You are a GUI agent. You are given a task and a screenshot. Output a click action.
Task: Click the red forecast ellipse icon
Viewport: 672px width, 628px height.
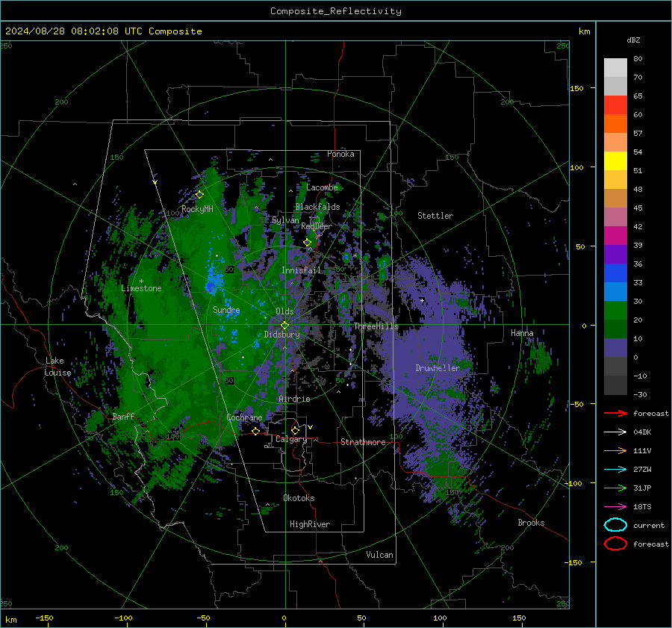point(615,544)
